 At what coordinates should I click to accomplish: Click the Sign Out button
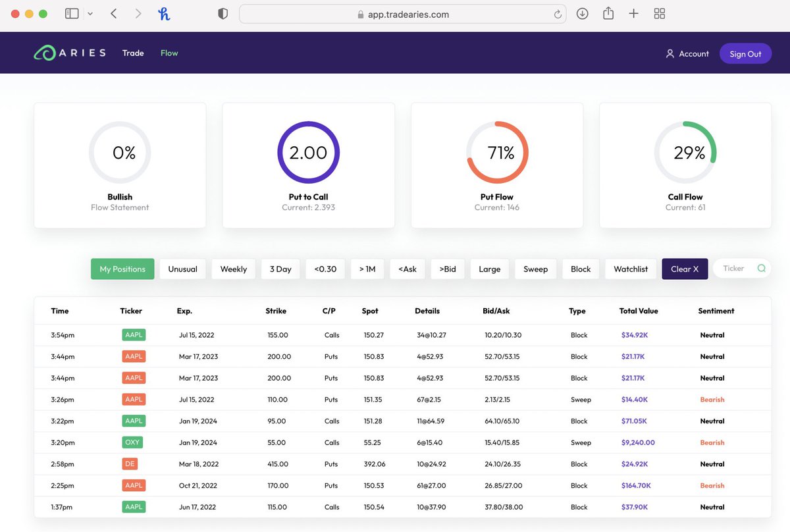(x=745, y=53)
